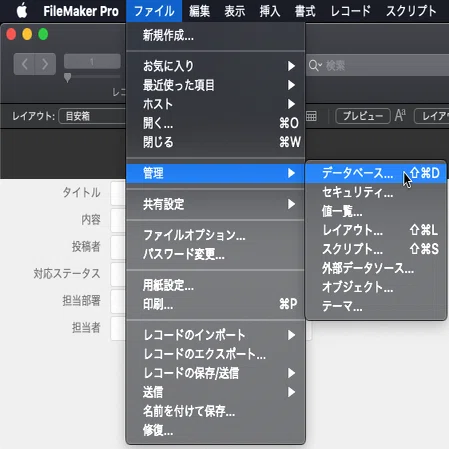Viewport: 449px width, 449px height.
Task: Click the green zoom window button
Action: (x=43, y=34)
